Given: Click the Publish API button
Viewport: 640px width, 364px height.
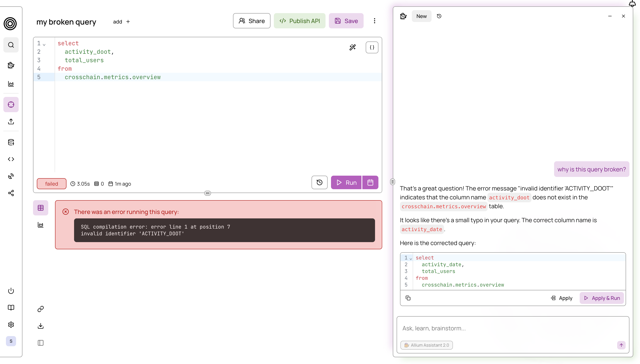Looking at the screenshot, I should (299, 21).
